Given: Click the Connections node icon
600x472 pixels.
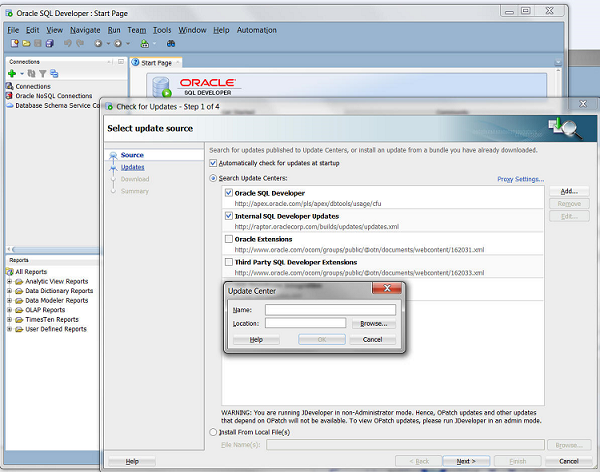Looking at the screenshot, I should coord(10,86).
